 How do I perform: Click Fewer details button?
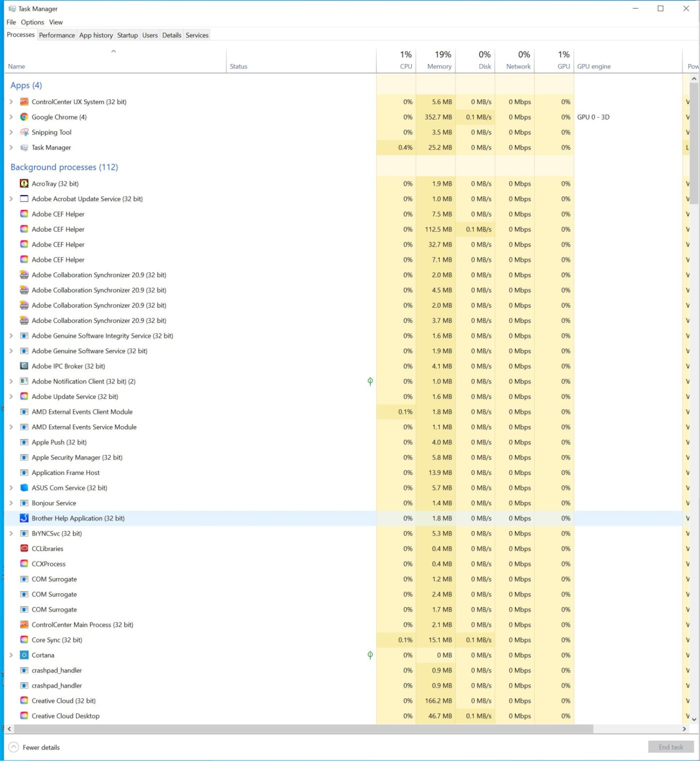[34, 747]
